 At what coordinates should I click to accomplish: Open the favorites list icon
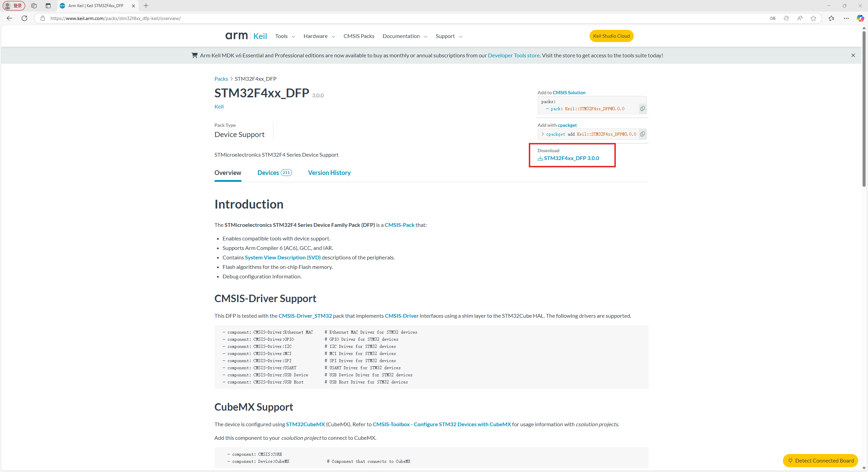click(x=831, y=18)
